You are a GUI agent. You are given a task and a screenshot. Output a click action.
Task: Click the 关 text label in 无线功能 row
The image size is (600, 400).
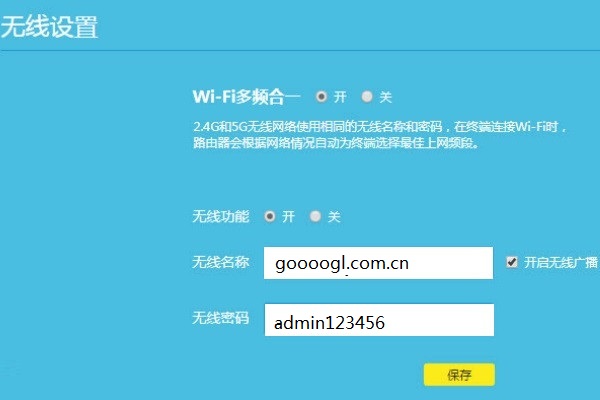[334, 217]
